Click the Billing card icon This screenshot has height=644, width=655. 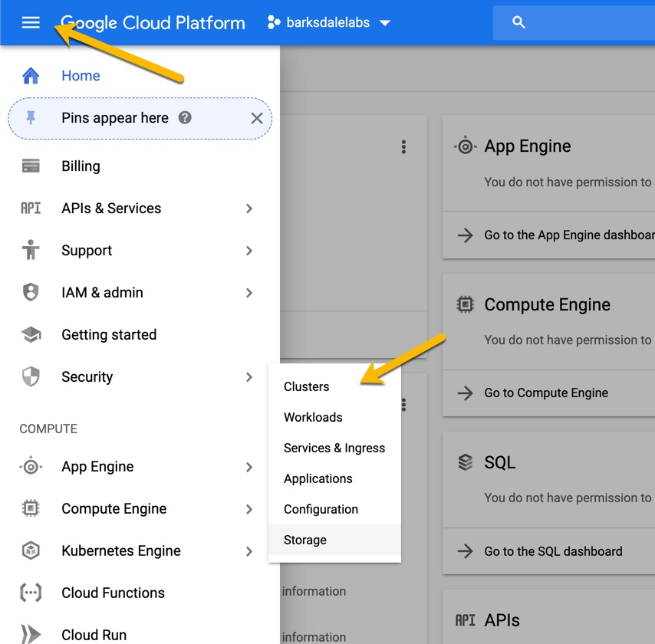pyautogui.click(x=31, y=166)
